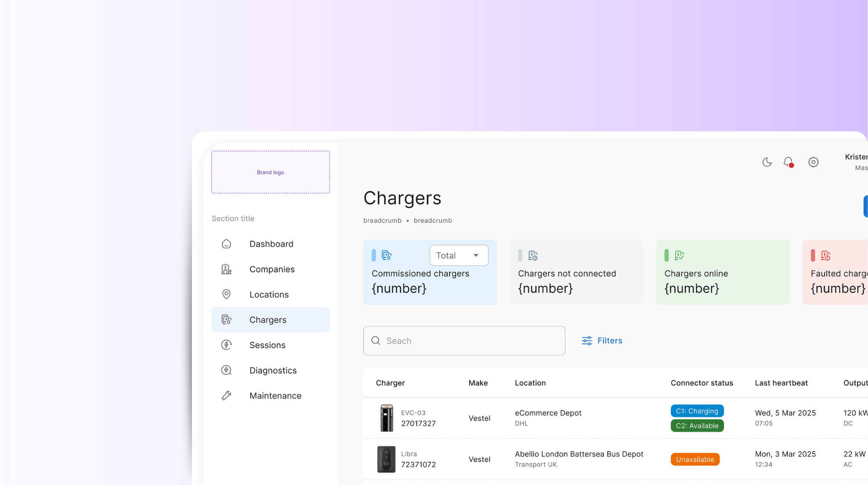Open the Filters button
The image size is (868, 485).
602,341
